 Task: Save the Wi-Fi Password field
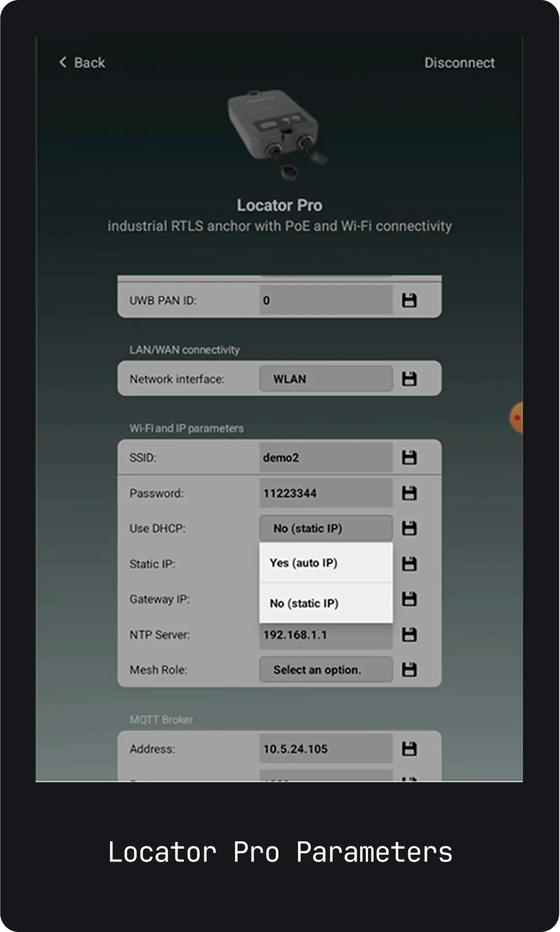coord(409,493)
